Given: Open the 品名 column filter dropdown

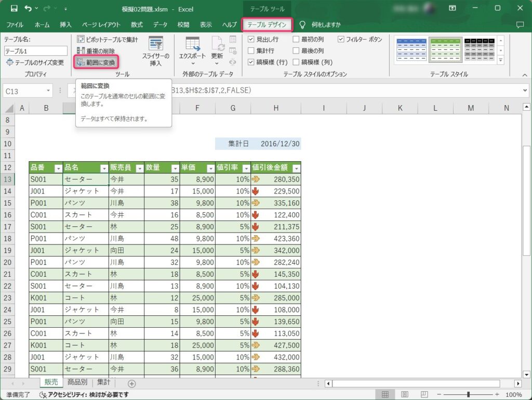Looking at the screenshot, I should [103, 168].
